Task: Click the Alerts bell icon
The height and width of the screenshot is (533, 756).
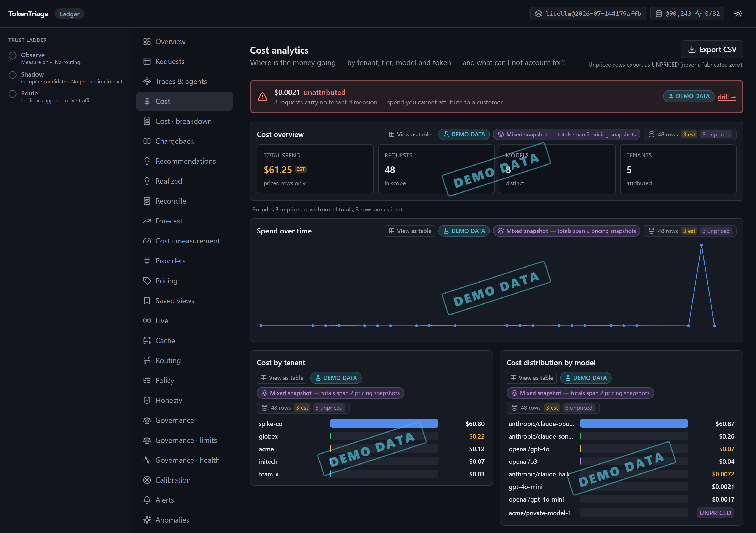Action: (x=147, y=500)
